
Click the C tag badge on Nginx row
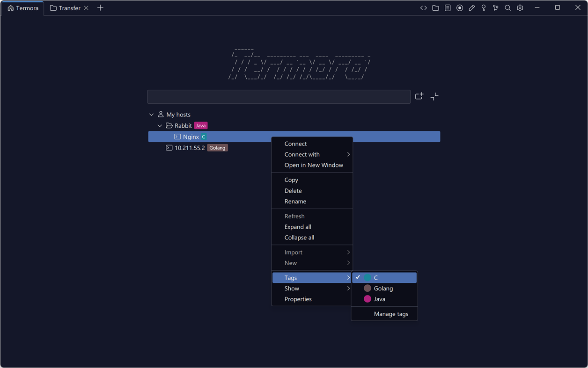point(204,137)
